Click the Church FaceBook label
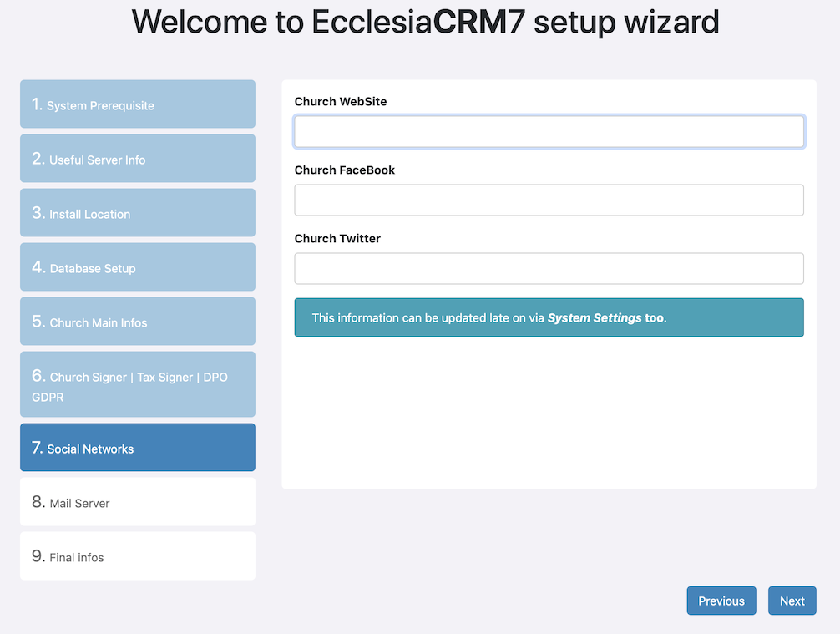The width and height of the screenshot is (840, 634). 345,170
